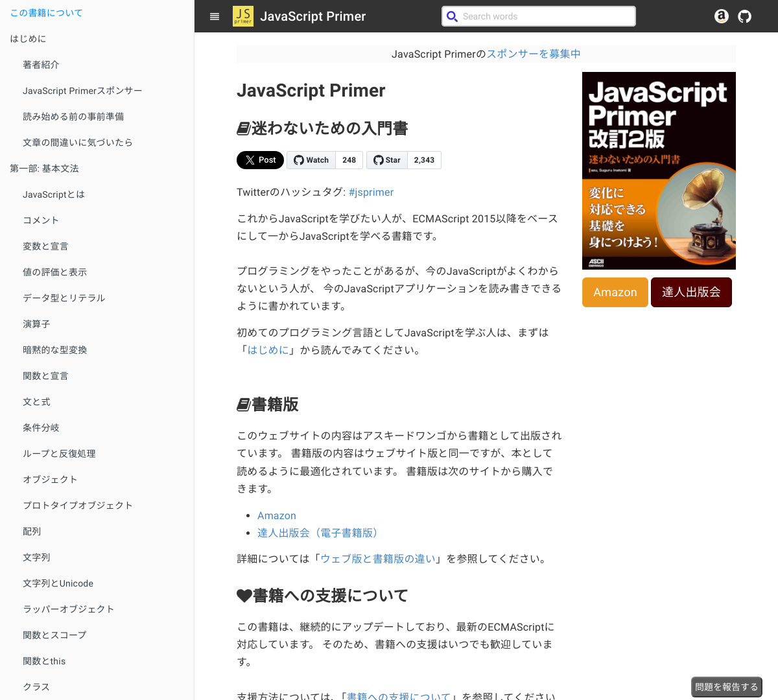Open the GitHub icon in the header

[745, 16]
